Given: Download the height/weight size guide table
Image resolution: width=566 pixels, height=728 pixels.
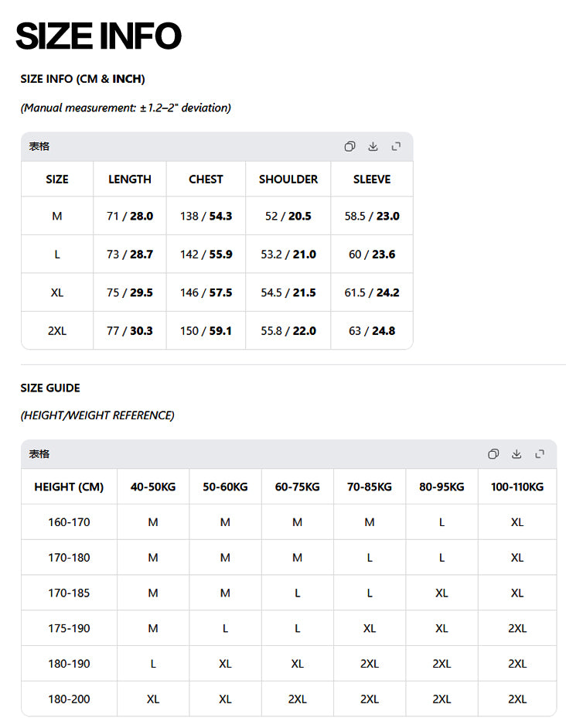Looking at the screenshot, I should click(517, 454).
